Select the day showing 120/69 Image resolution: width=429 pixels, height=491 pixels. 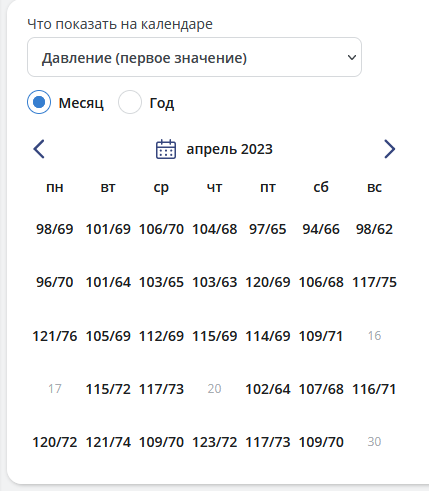[x=268, y=282]
